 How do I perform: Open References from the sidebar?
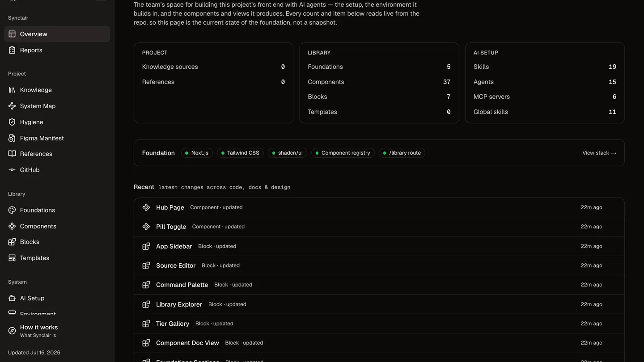pos(57,154)
